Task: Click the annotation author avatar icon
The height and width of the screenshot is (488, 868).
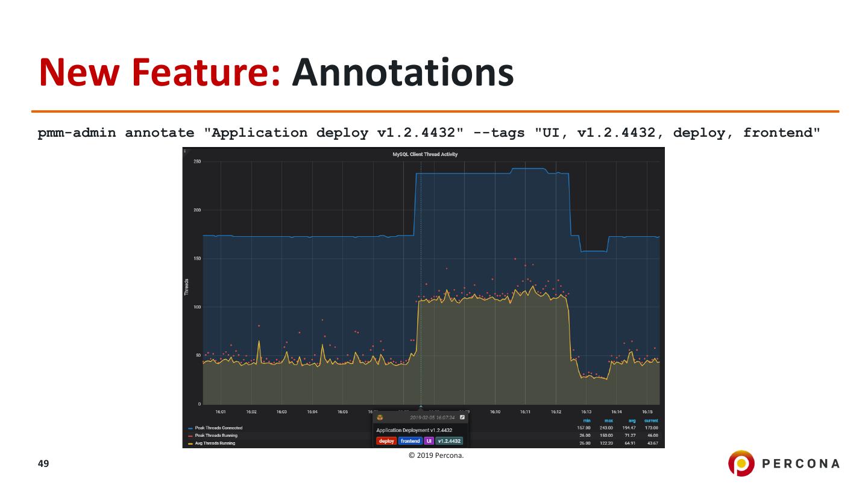Action: [x=380, y=417]
